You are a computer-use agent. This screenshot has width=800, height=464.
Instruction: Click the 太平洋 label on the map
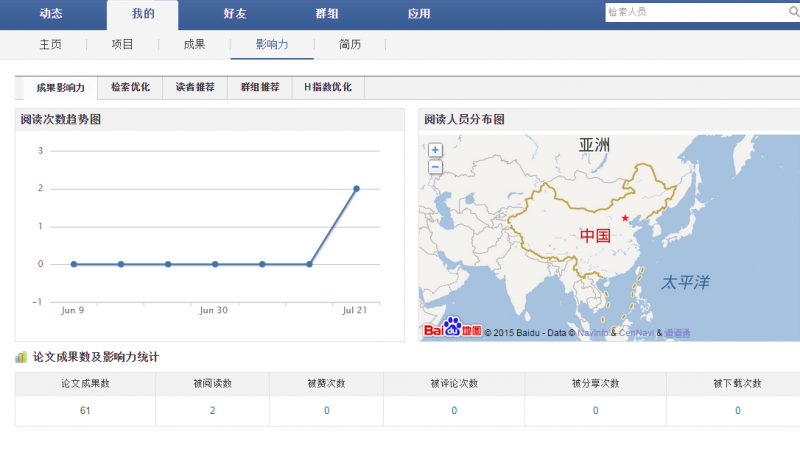685,282
